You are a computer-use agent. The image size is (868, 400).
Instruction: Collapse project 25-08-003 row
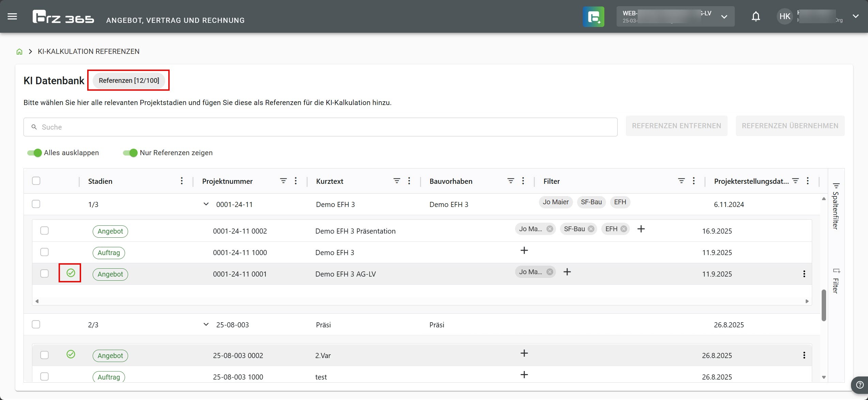[206, 325]
